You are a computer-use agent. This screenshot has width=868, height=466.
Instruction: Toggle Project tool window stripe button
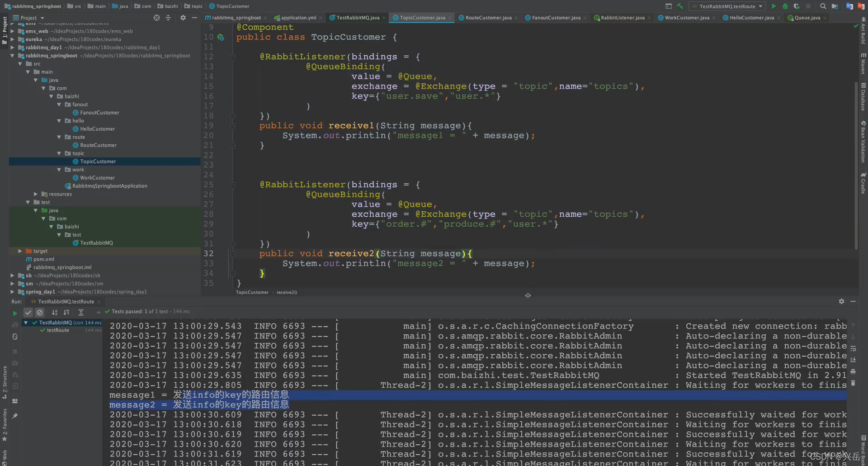point(5,30)
